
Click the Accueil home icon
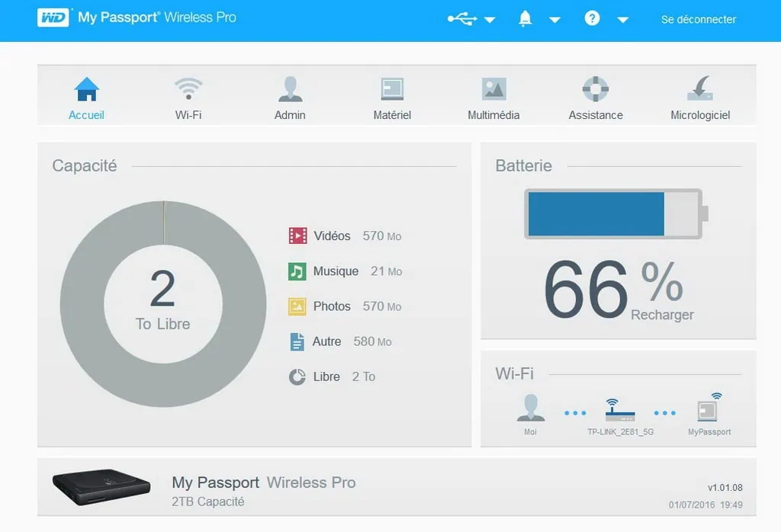click(x=86, y=90)
